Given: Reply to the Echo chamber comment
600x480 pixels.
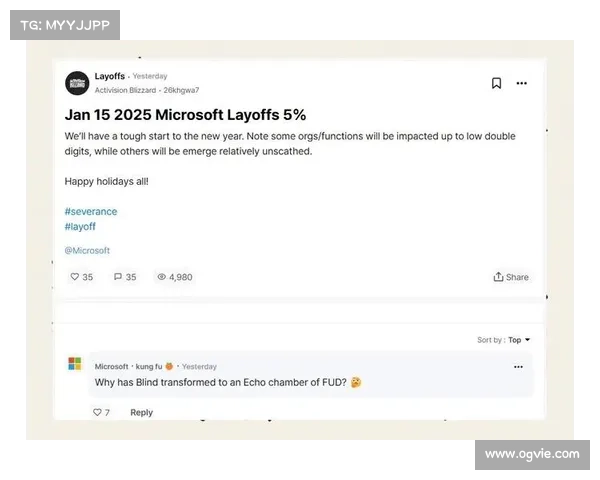Looking at the screenshot, I should tap(141, 412).
